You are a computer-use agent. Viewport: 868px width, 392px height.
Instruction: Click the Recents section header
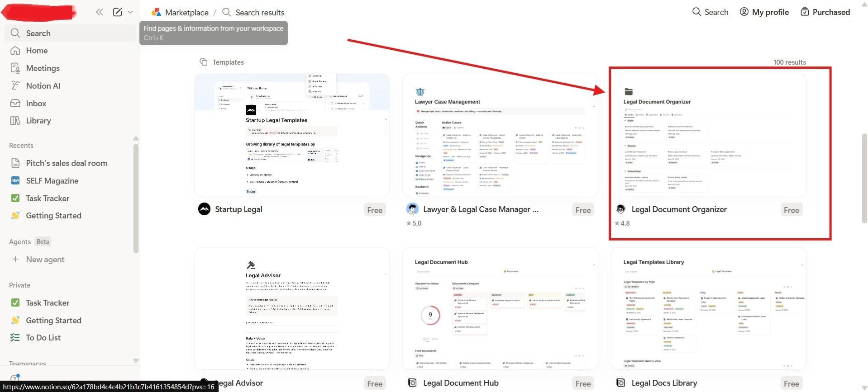(21, 146)
